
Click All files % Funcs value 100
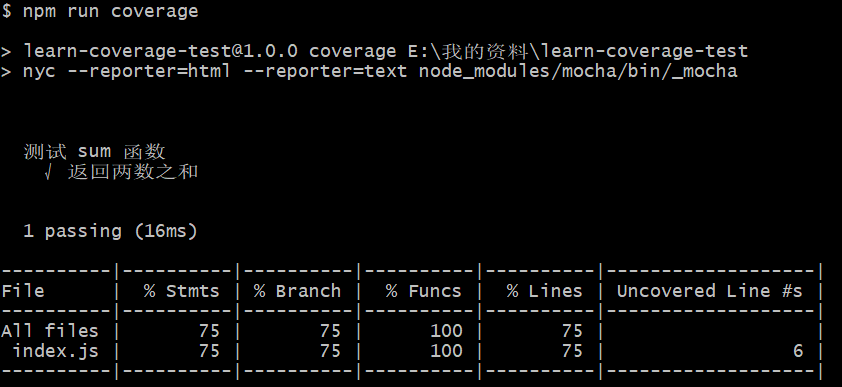pos(446,331)
